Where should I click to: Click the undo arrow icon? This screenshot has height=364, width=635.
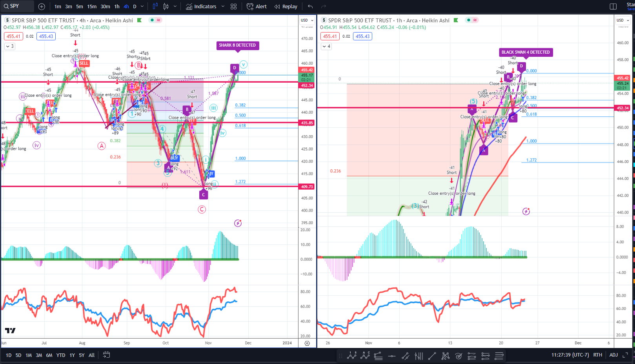[310, 7]
